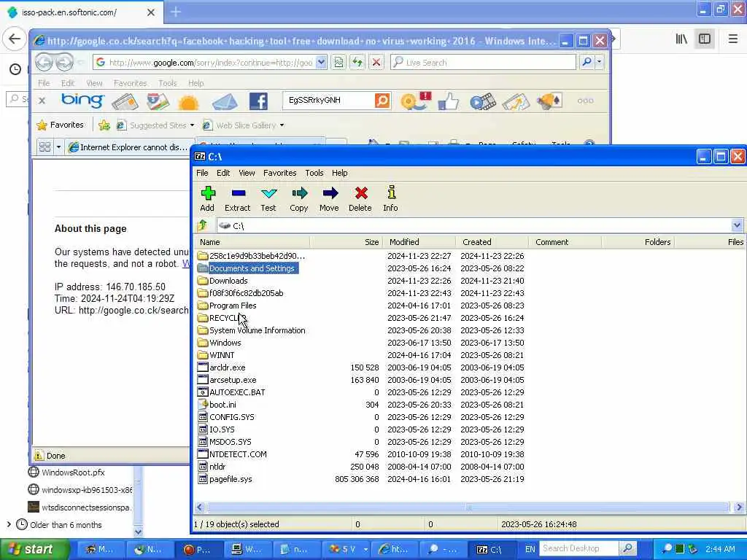The width and height of the screenshot is (747, 560).
Task: Click the Bing logo in the IE toolbar
Action: click(82, 100)
